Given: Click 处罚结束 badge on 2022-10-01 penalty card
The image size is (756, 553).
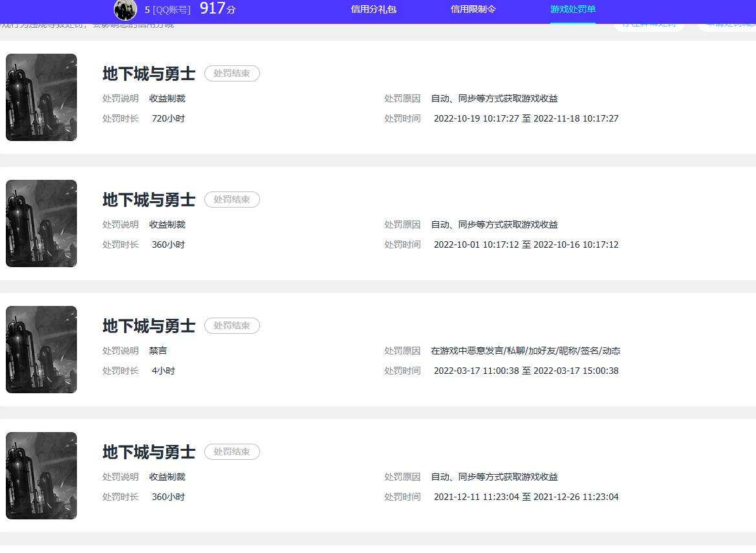Looking at the screenshot, I should point(232,200).
